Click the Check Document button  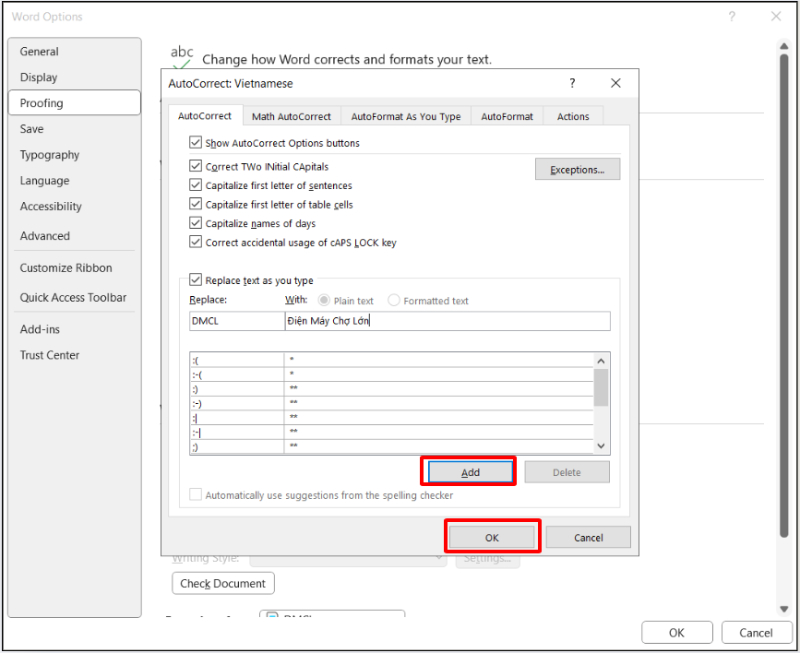point(223,584)
